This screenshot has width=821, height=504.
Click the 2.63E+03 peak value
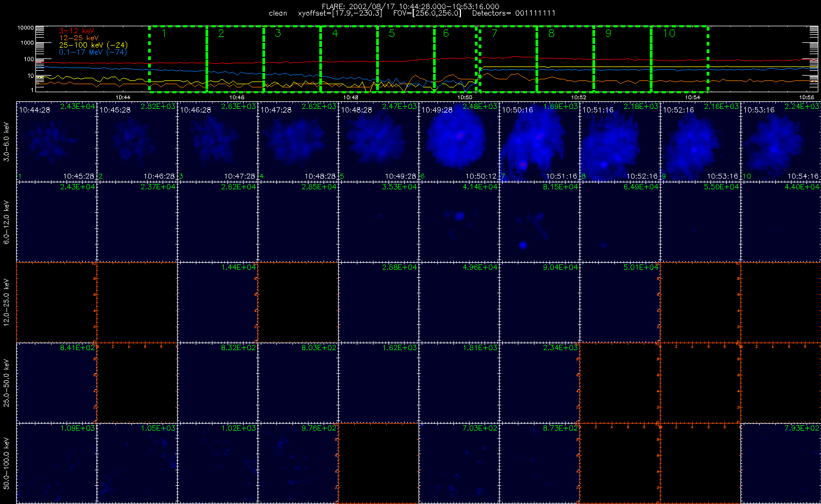(x=240, y=106)
